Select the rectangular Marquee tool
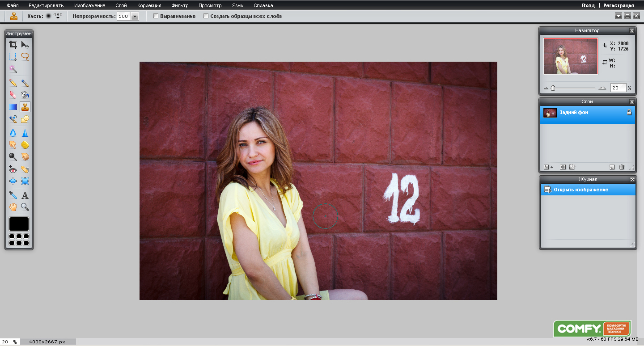 click(x=13, y=57)
